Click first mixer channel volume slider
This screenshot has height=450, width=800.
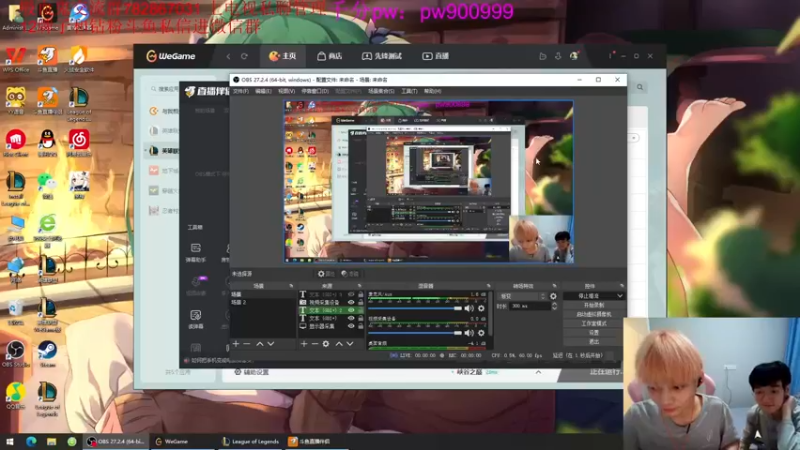[415, 308]
